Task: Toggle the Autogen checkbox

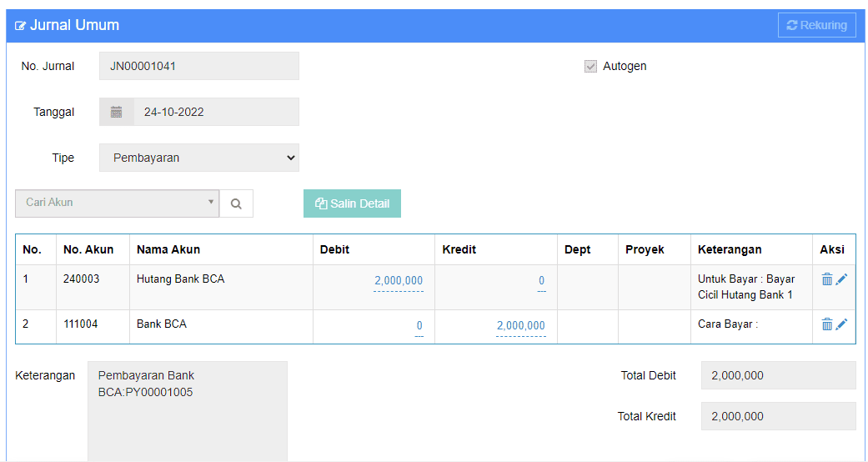Action: pyautogui.click(x=590, y=67)
